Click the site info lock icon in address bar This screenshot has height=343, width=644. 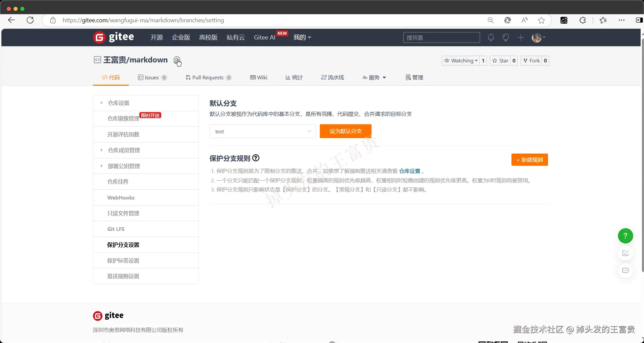coord(53,20)
